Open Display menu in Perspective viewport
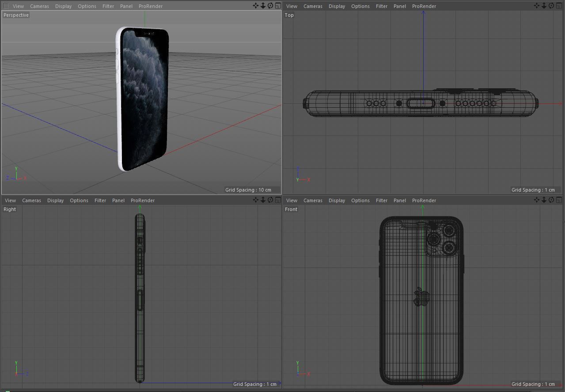 pyautogui.click(x=63, y=6)
